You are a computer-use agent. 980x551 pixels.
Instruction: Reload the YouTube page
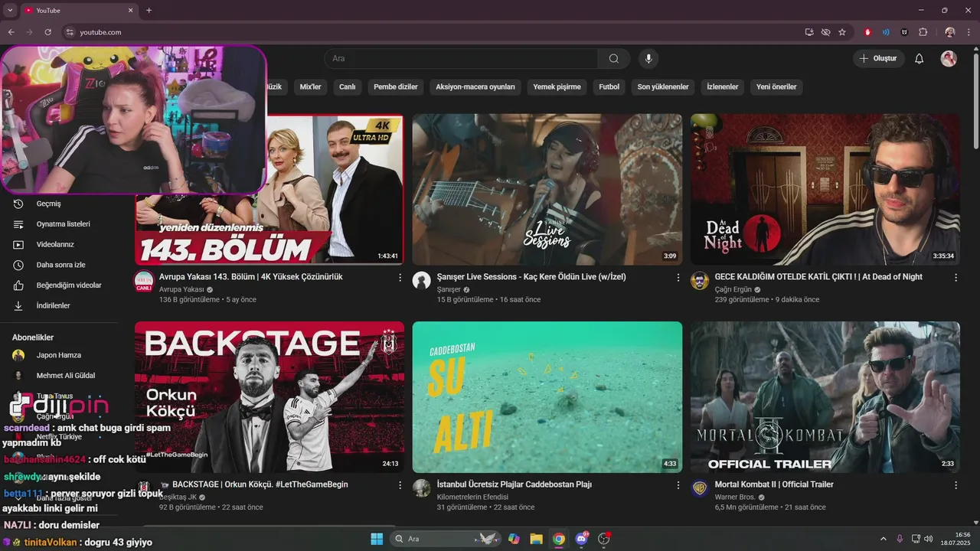pyautogui.click(x=47, y=32)
